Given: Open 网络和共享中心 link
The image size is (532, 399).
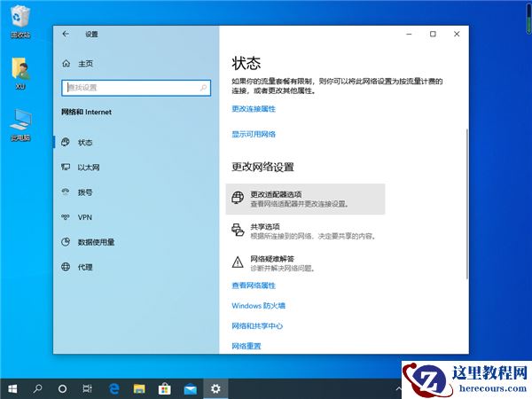Looking at the screenshot, I should click(x=257, y=326).
